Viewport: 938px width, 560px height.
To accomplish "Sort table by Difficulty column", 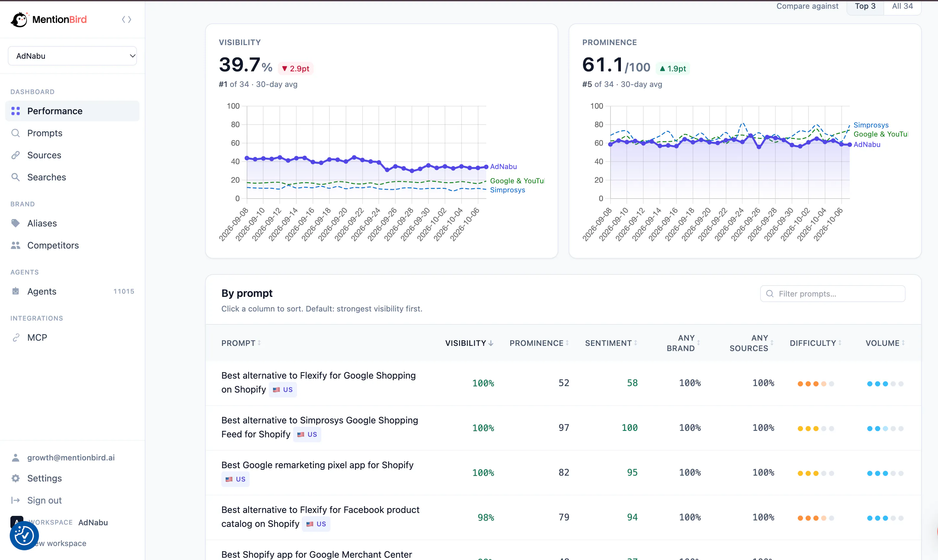I will 815,343.
